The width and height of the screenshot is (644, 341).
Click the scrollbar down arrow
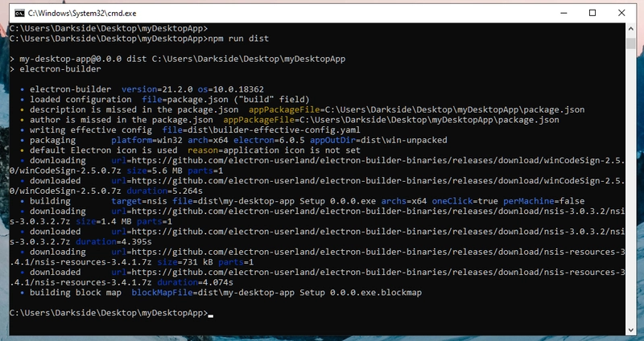631,330
